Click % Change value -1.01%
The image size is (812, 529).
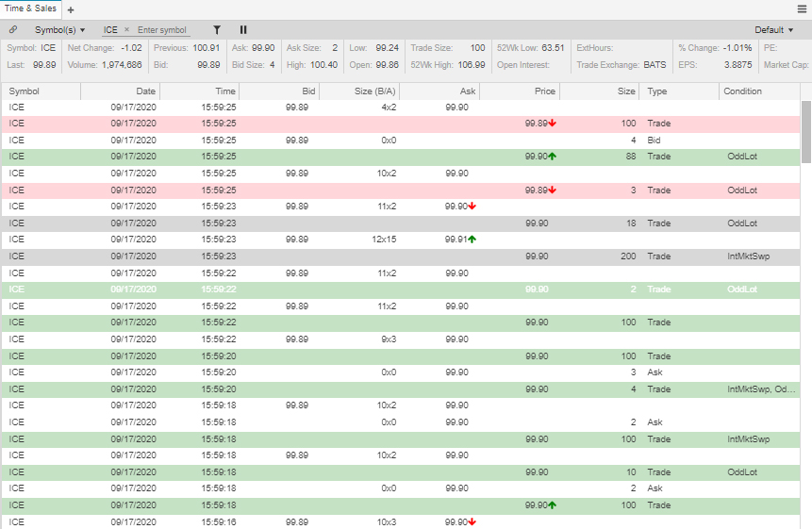point(737,48)
